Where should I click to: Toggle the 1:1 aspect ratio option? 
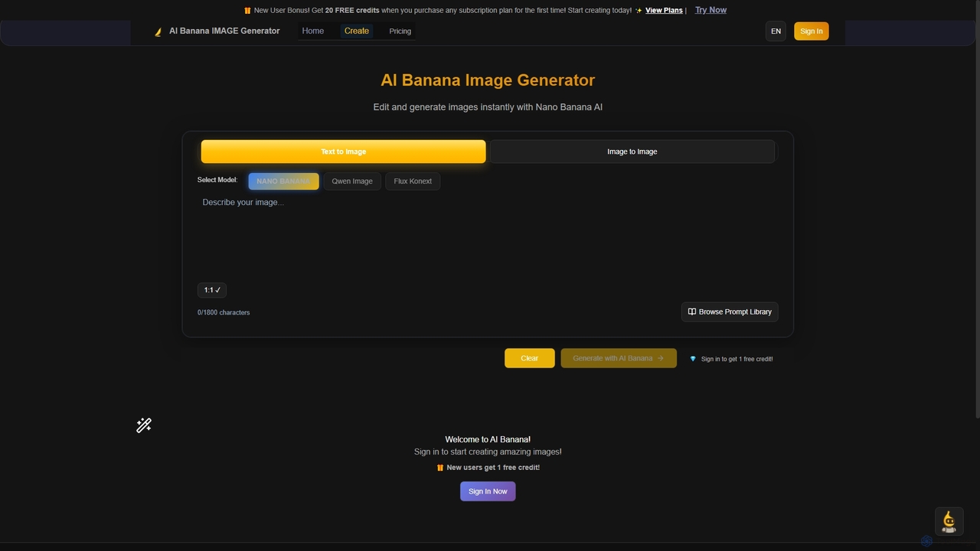212,290
